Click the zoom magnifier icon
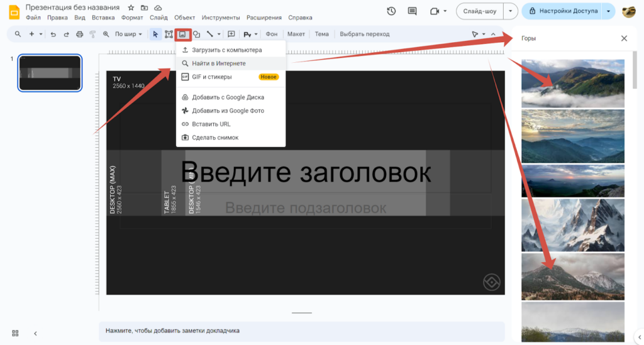This screenshot has height=345, width=644. 106,35
